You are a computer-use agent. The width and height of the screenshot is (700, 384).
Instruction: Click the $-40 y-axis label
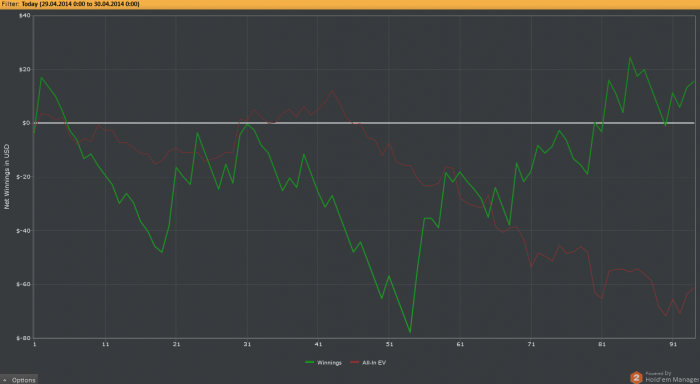24,231
